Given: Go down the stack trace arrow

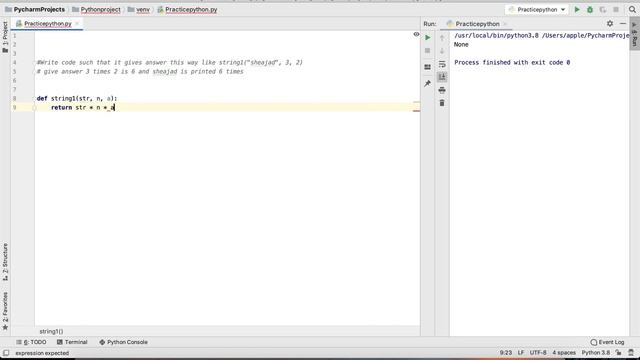Looking at the screenshot, I should [x=442, y=51].
